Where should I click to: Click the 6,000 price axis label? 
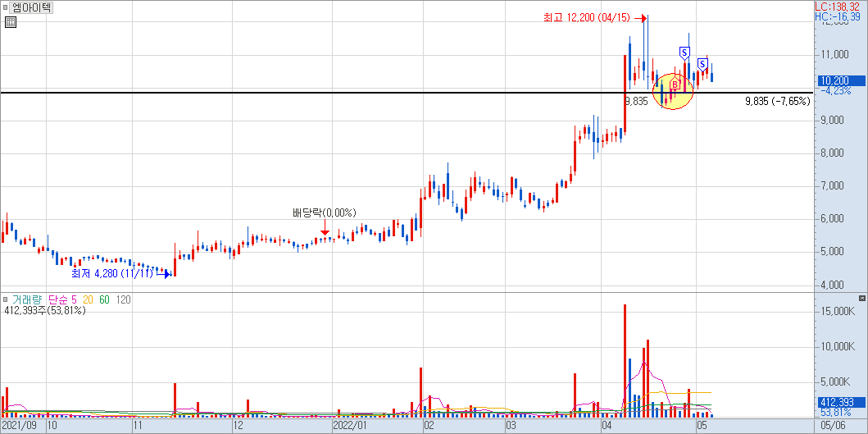[834, 218]
